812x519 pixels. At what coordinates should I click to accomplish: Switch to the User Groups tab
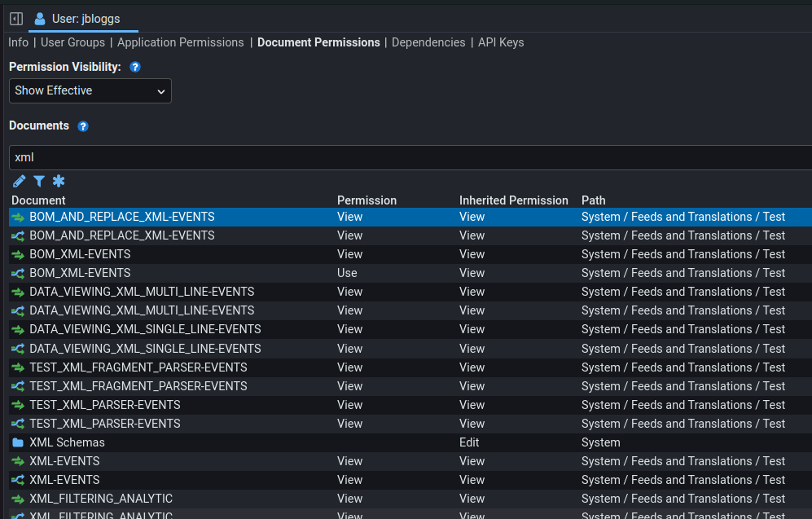72,42
